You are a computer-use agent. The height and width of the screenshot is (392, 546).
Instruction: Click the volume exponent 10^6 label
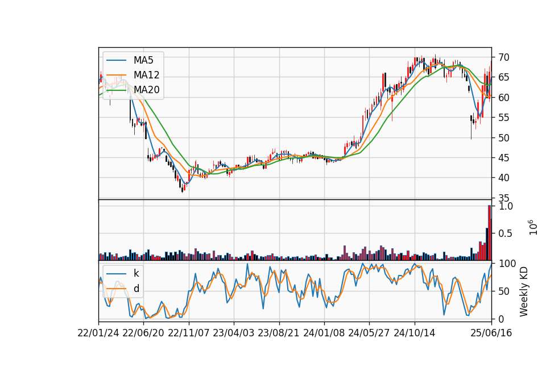click(533, 227)
